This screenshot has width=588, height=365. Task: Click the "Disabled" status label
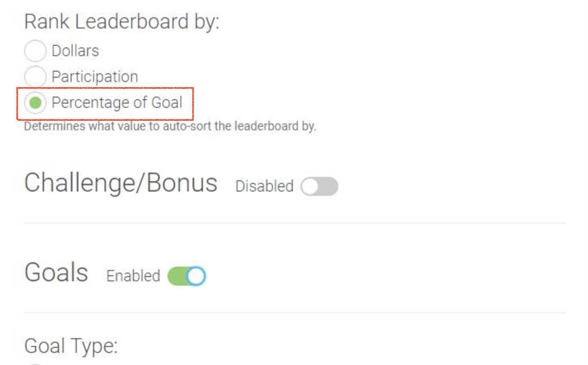pyautogui.click(x=264, y=186)
